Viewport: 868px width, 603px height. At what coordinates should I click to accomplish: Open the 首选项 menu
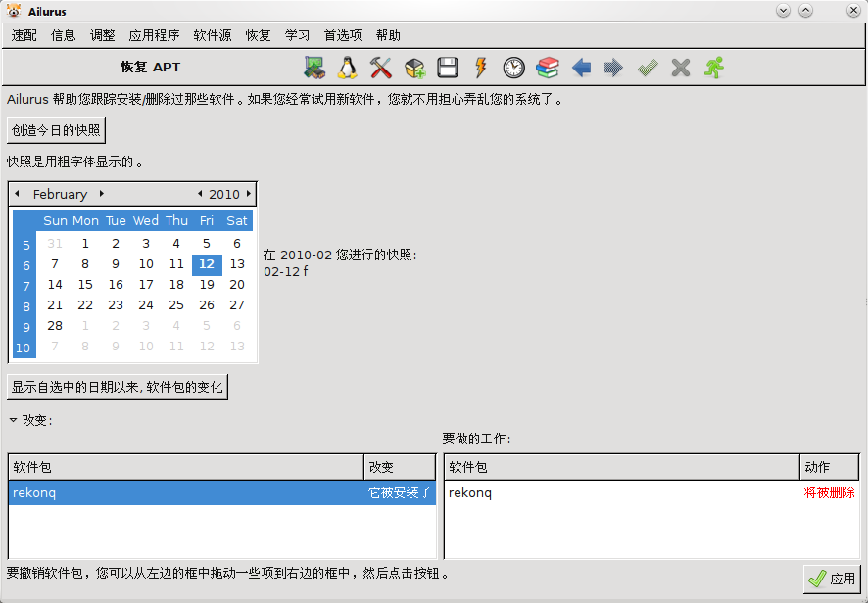point(343,35)
